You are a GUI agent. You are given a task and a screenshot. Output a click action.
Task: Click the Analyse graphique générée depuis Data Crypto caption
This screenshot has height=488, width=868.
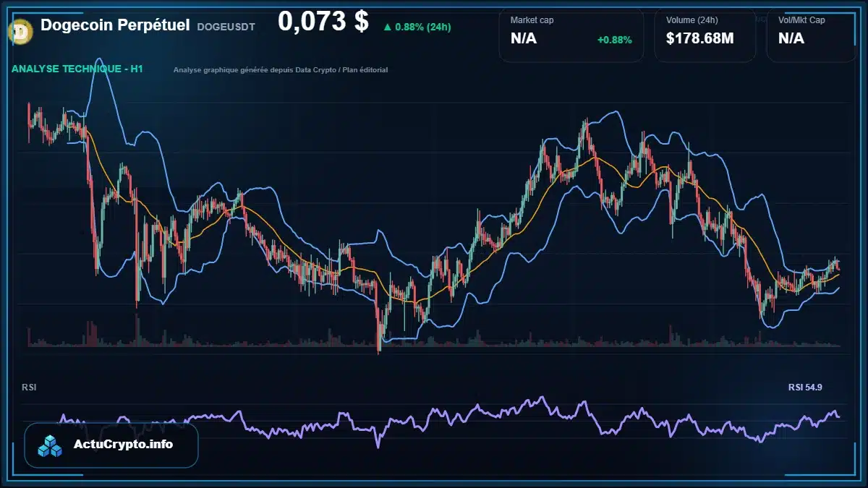(281, 70)
